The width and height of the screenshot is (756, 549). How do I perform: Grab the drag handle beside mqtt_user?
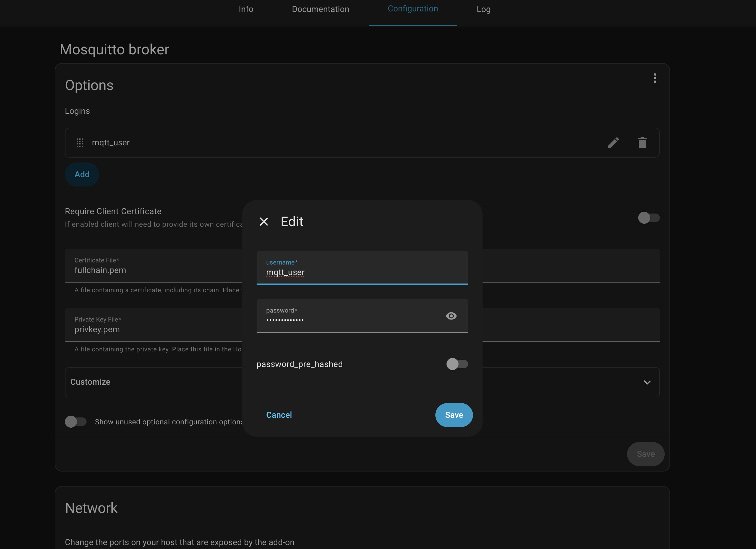[80, 143]
